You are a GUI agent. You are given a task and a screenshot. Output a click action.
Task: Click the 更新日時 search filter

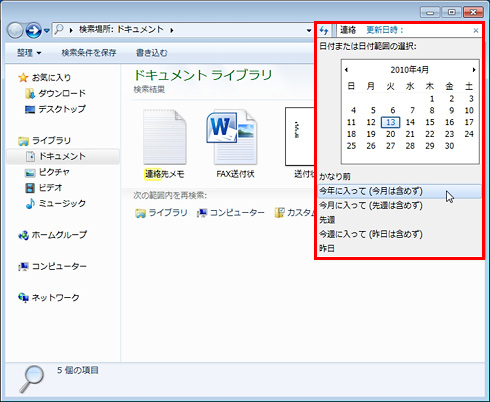pyautogui.click(x=385, y=30)
